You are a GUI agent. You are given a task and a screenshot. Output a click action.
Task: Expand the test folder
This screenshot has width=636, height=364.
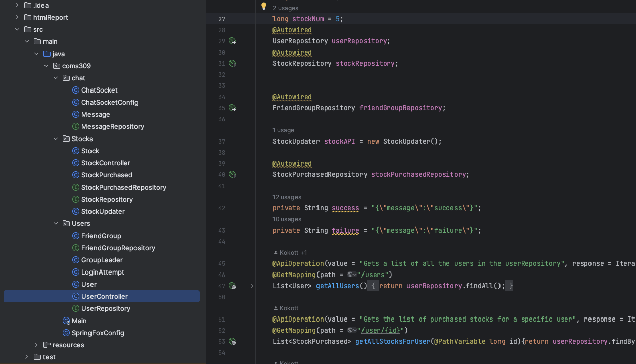[x=27, y=357]
